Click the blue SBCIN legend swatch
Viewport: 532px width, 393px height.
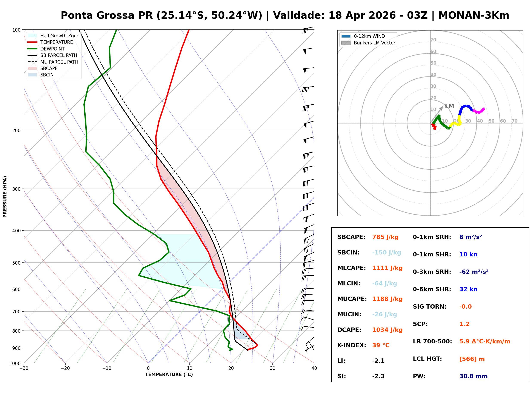(x=32, y=75)
